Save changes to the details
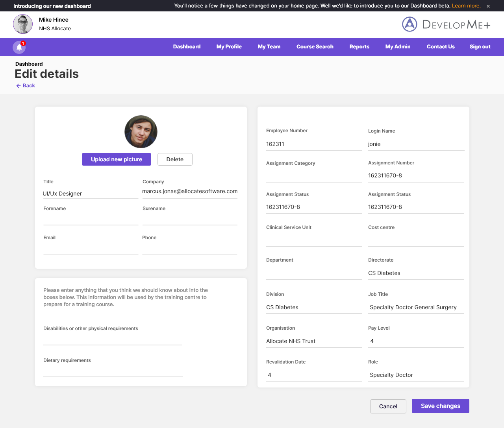 441,406
